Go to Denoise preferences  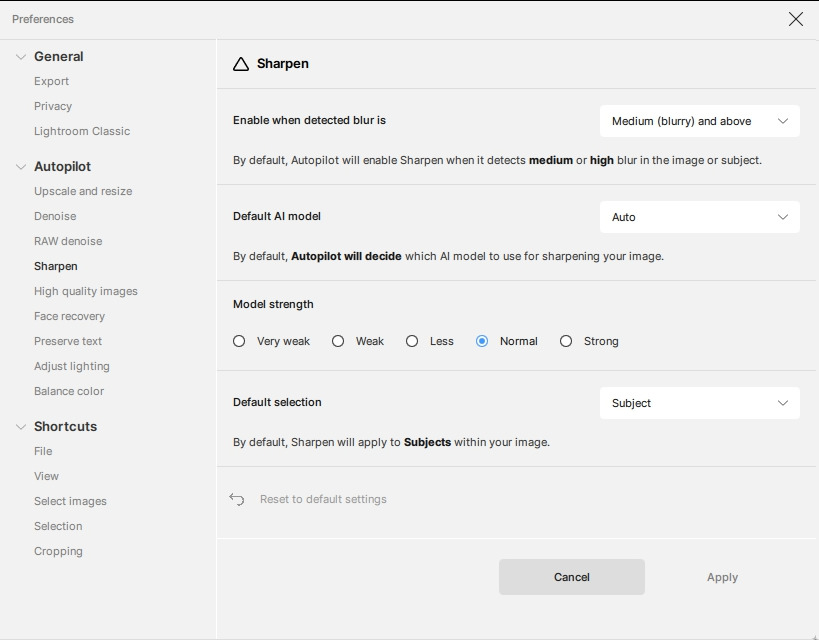tap(55, 216)
